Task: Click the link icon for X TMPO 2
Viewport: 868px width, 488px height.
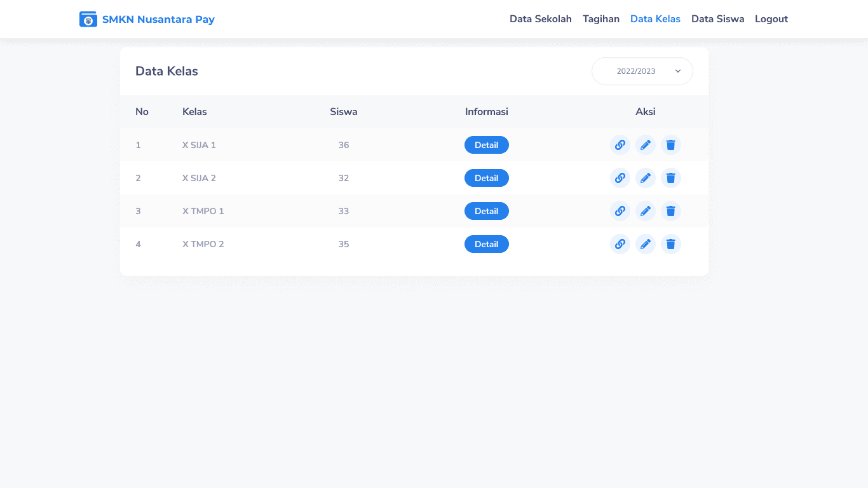Action: [x=620, y=244]
